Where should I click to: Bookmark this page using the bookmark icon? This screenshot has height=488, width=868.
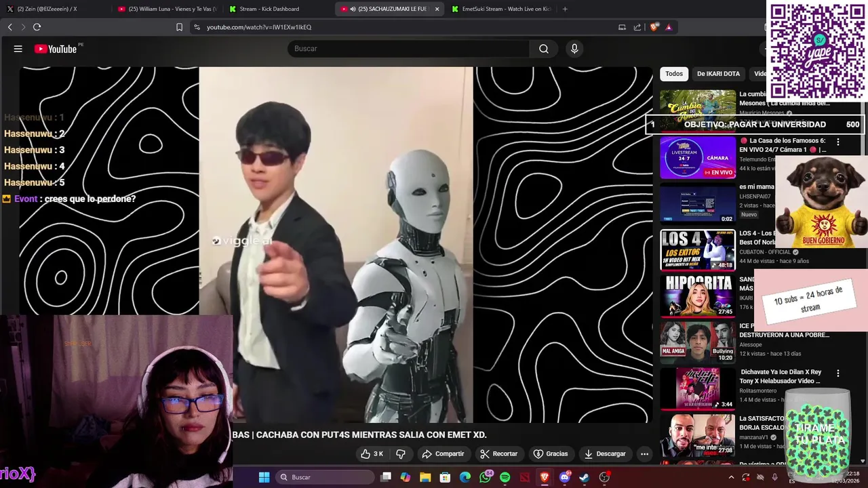[x=179, y=27]
